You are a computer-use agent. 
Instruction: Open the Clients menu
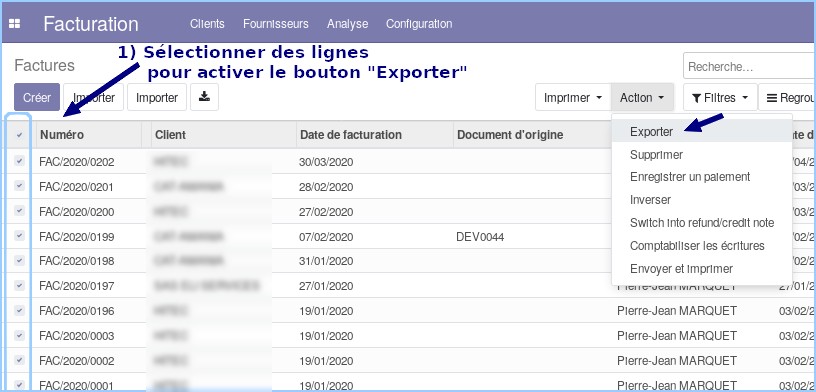tap(207, 24)
